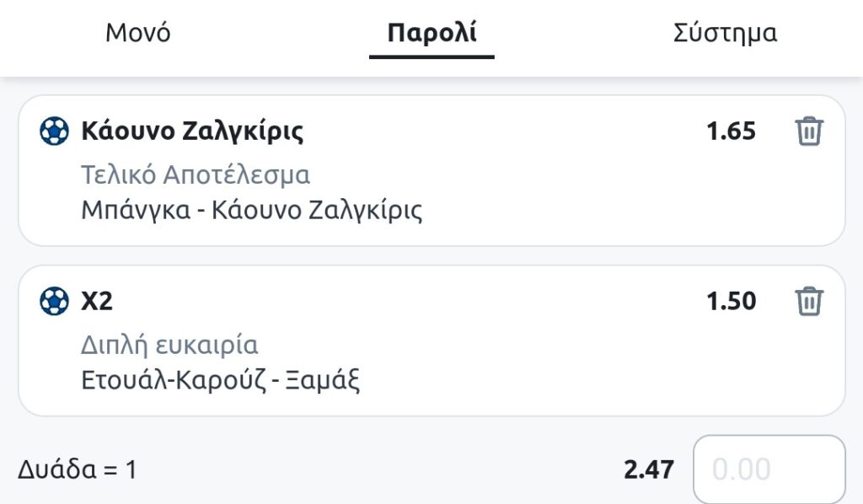Click the 1.65 odds value
This screenshot has width=863, height=504.
tap(731, 131)
